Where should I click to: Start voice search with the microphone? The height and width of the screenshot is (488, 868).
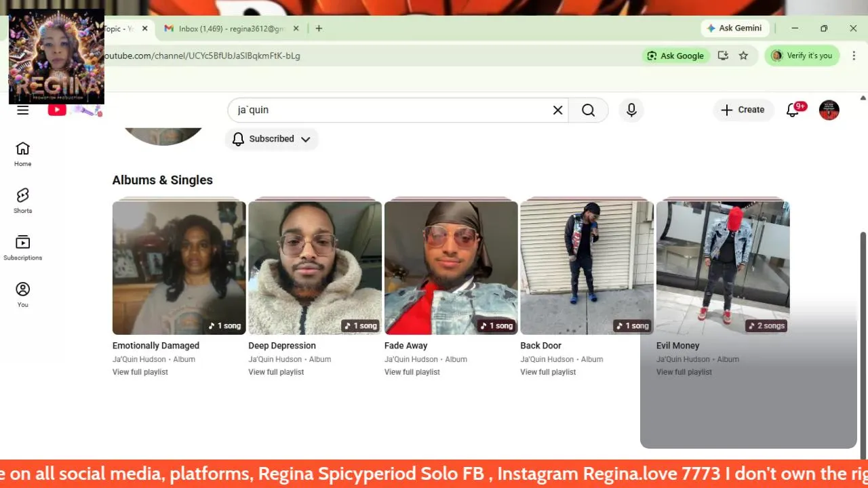tap(631, 110)
